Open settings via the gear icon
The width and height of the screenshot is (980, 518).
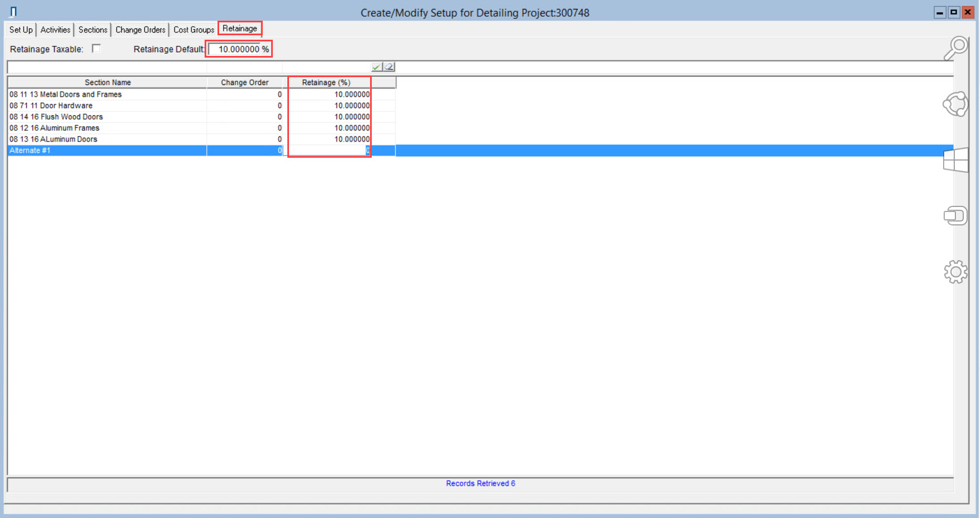(x=955, y=272)
